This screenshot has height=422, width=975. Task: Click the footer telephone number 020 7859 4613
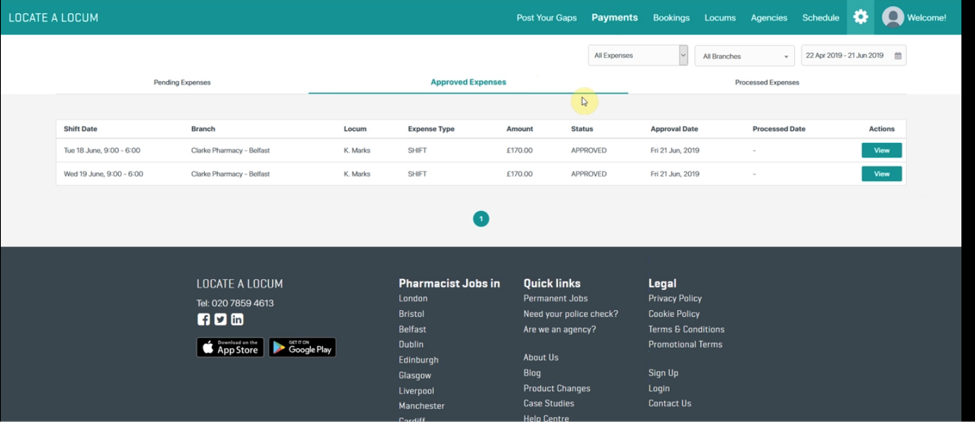[243, 303]
